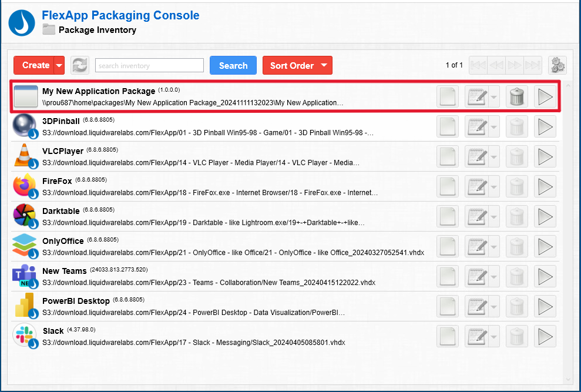The width and height of the screenshot is (581, 392).
Task: Click the Search button
Action: [x=233, y=65]
